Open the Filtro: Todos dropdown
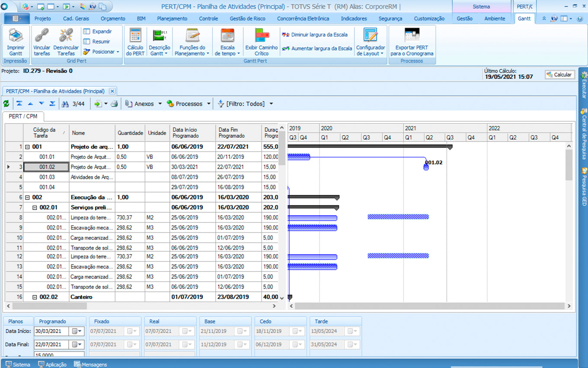Viewport: 588px width, 368px height. tap(271, 104)
